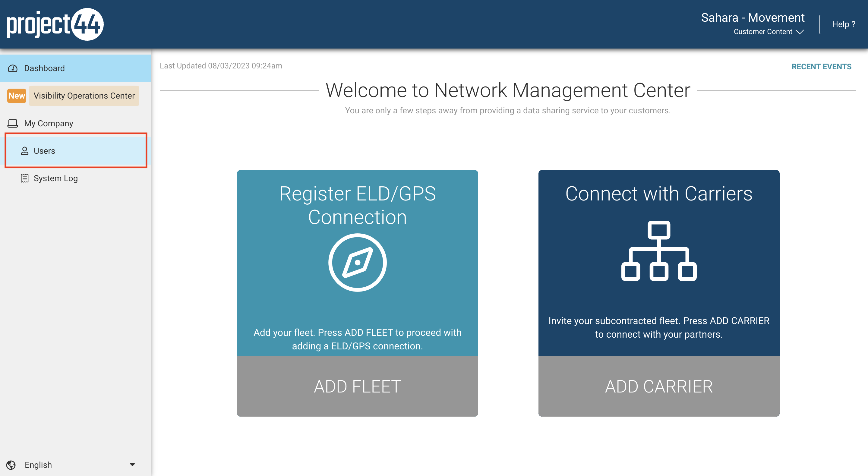Click the New badge next to Visibility Operations Center

[x=16, y=95]
